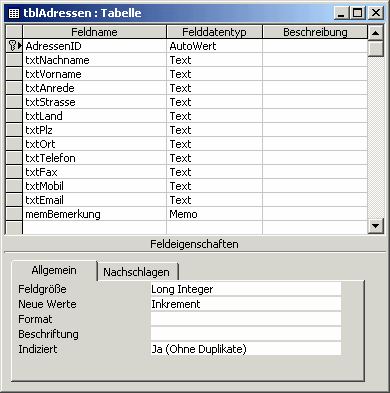The height and width of the screenshot is (393, 390).
Task: Select row selector beside memBemerkung
Action: [14, 214]
